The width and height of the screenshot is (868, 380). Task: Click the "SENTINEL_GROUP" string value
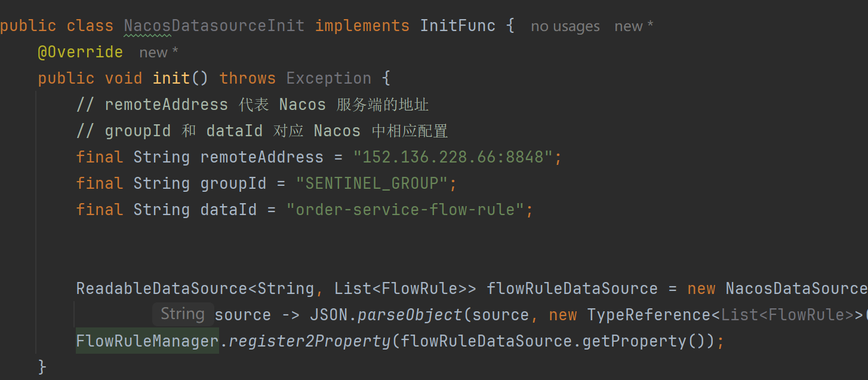point(372,183)
